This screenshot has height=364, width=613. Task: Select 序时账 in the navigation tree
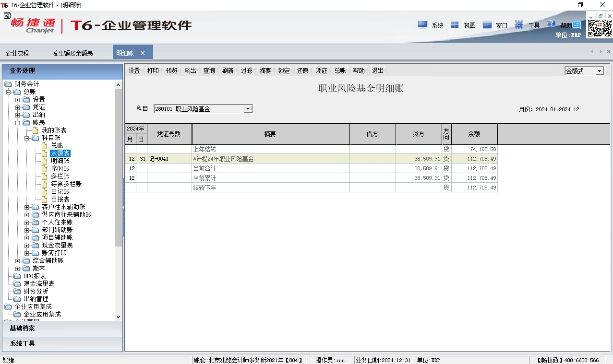coord(60,169)
